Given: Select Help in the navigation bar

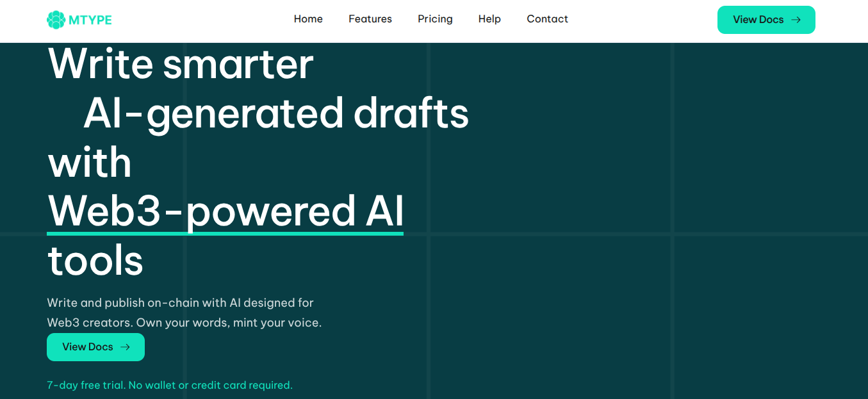Looking at the screenshot, I should [489, 19].
